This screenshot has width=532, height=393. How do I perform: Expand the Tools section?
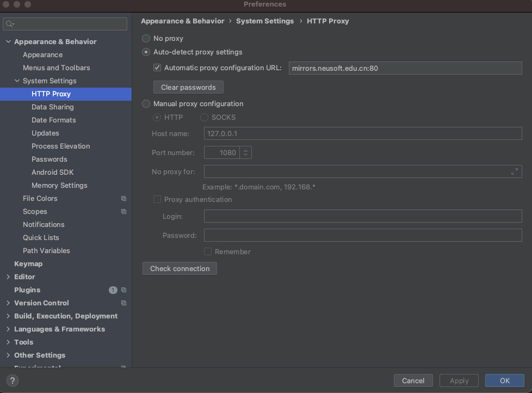[x=9, y=342]
